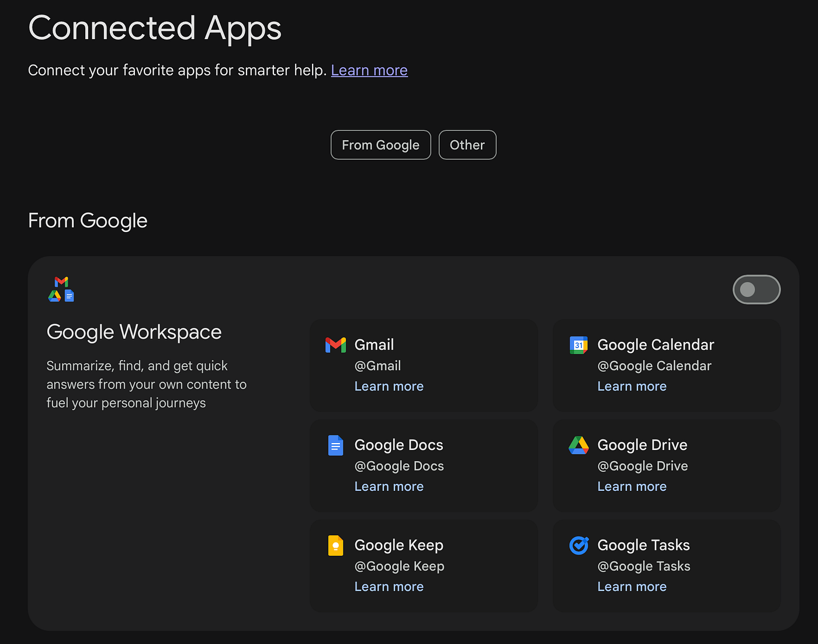Viewport: 818px width, 644px height.
Task: Open Learn more link under Google Keep
Action: point(389,587)
